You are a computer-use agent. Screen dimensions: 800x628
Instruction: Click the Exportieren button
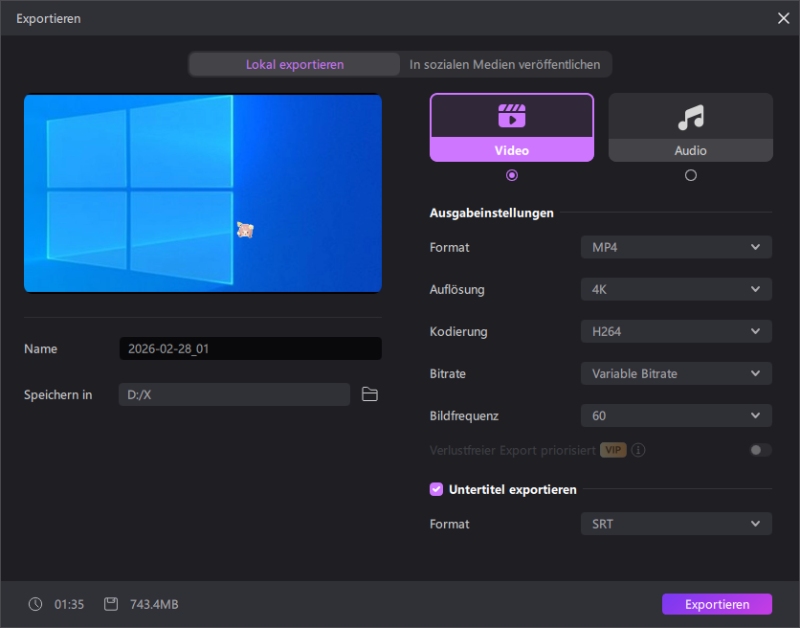[x=716, y=604]
